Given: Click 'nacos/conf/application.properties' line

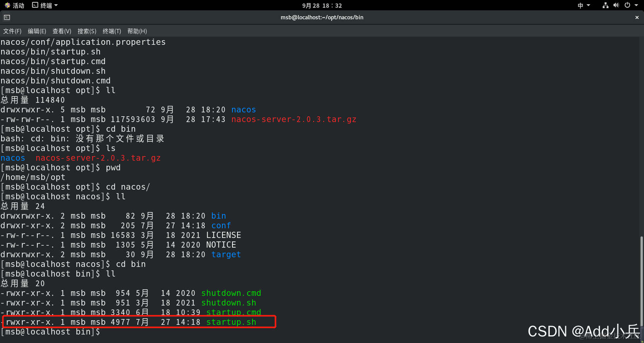Looking at the screenshot, I should [x=83, y=42].
